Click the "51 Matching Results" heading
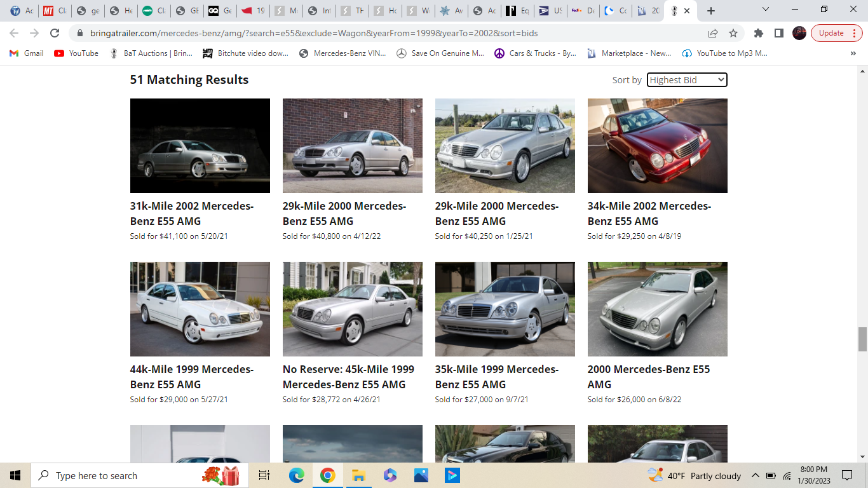 click(x=189, y=79)
